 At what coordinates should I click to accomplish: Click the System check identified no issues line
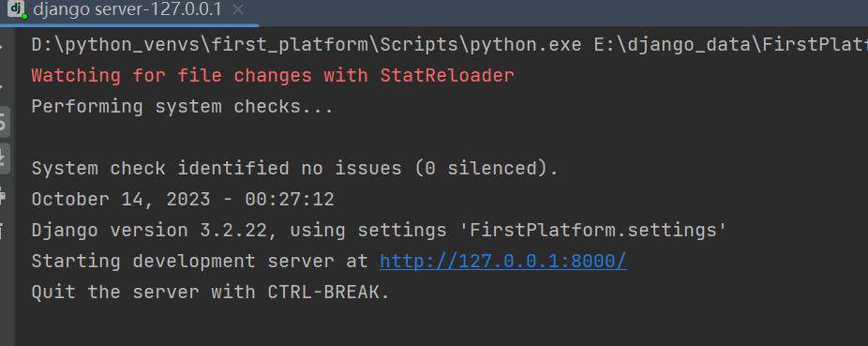[x=295, y=168]
